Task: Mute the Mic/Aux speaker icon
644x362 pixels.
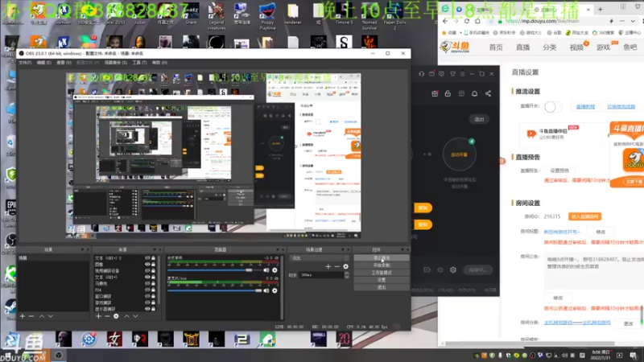Action: 266,290
